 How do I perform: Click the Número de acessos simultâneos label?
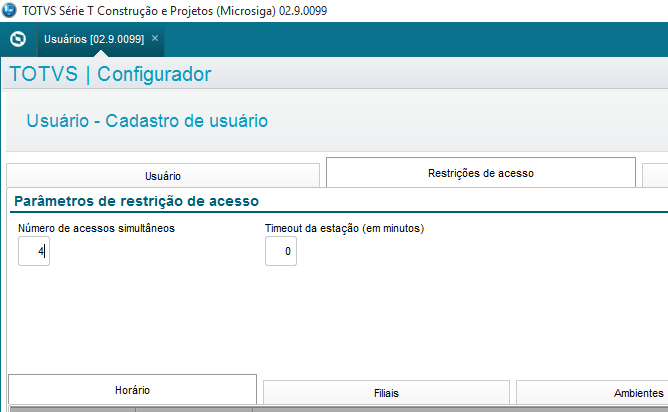[x=96, y=228]
